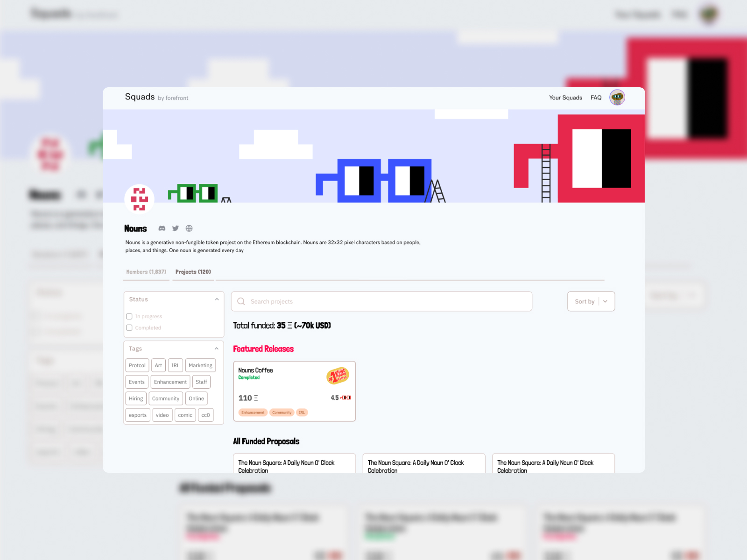Open the Nouns Twitter icon link

(x=176, y=228)
